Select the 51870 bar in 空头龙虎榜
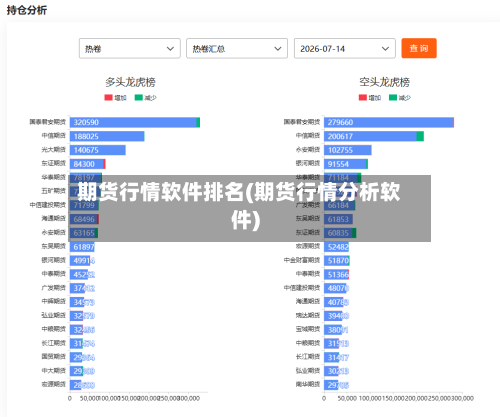 337,261
